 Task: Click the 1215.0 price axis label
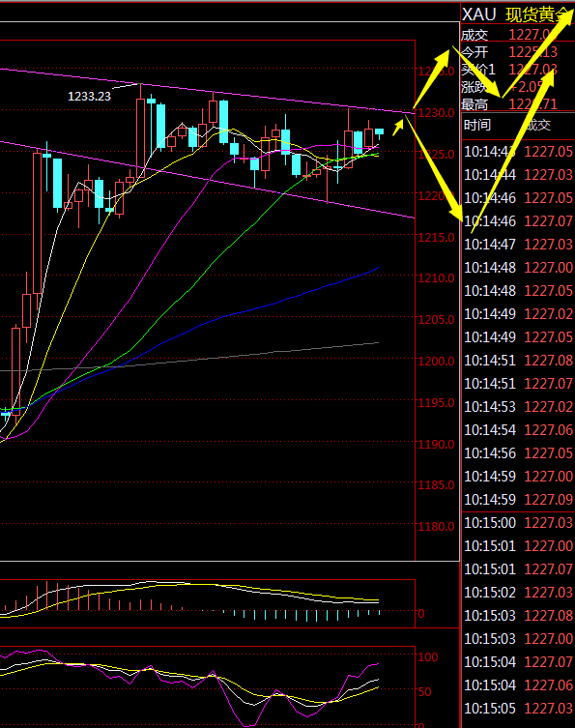pyautogui.click(x=436, y=238)
